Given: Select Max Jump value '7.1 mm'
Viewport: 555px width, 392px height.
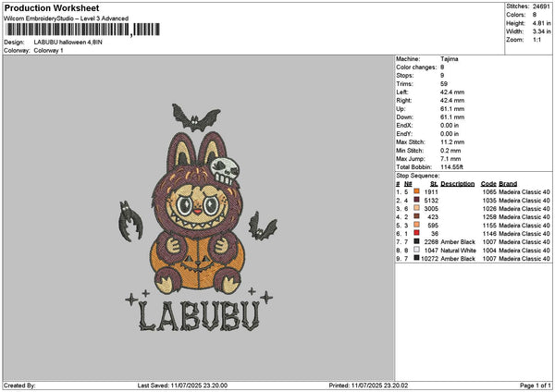Looking at the screenshot, I should point(450,158).
